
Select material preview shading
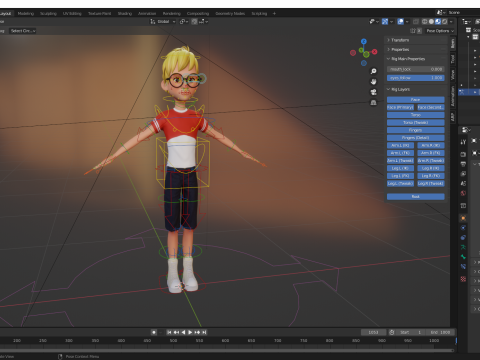(438, 22)
